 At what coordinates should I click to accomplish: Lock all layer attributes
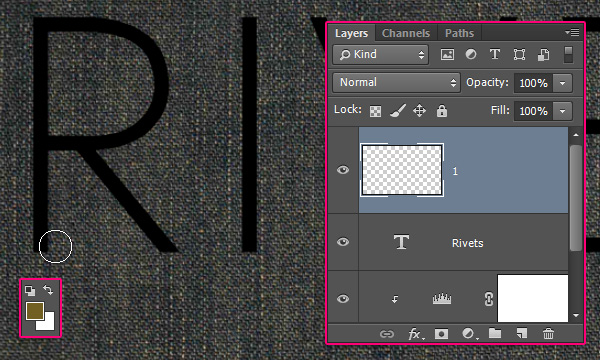[x=442, y=111]
